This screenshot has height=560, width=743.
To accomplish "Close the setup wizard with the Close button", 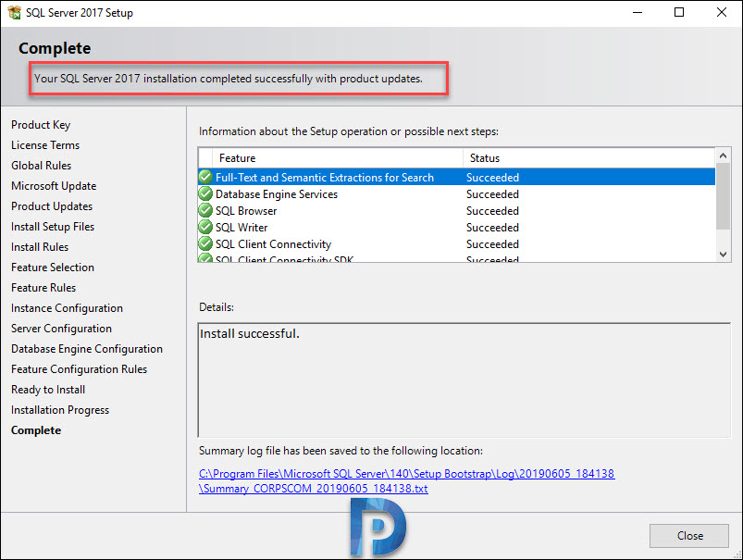I will click(x=689, y=536).
